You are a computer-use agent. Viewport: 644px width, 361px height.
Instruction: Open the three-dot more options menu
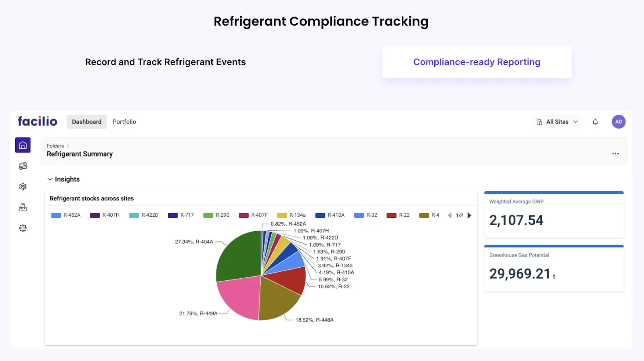coord(615,154)
